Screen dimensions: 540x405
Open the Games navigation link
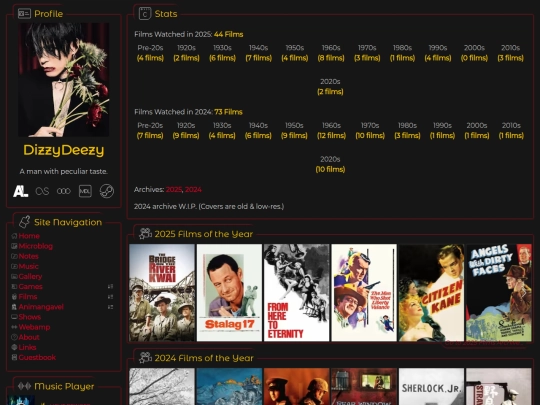[x=31, y=287]
